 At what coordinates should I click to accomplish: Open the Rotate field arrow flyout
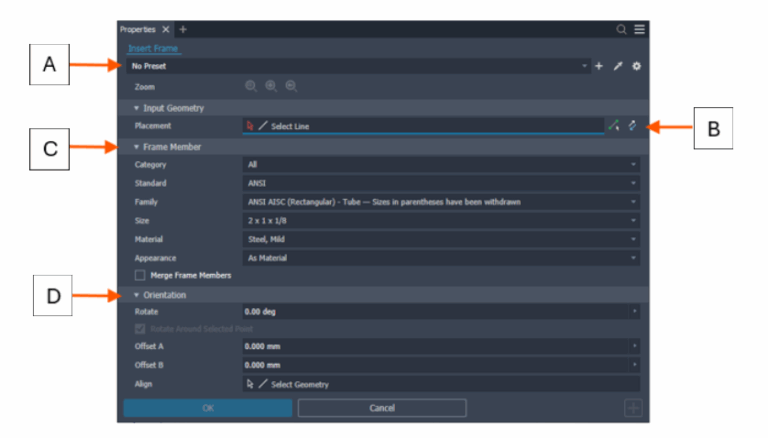pos(634,312)
